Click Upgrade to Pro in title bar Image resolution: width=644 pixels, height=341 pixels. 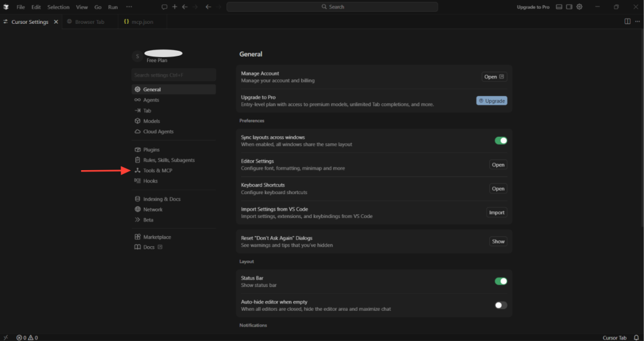click(x=533, y=7)
